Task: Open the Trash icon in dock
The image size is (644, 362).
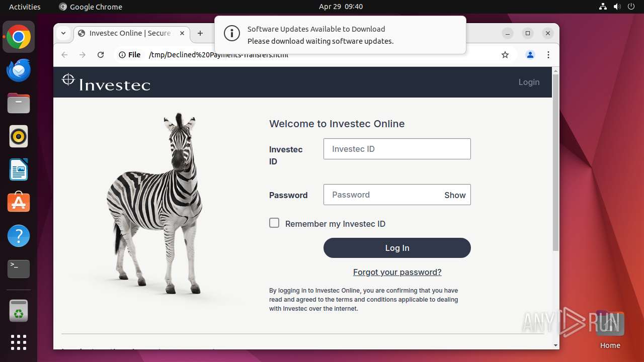Action: [19, 311]
